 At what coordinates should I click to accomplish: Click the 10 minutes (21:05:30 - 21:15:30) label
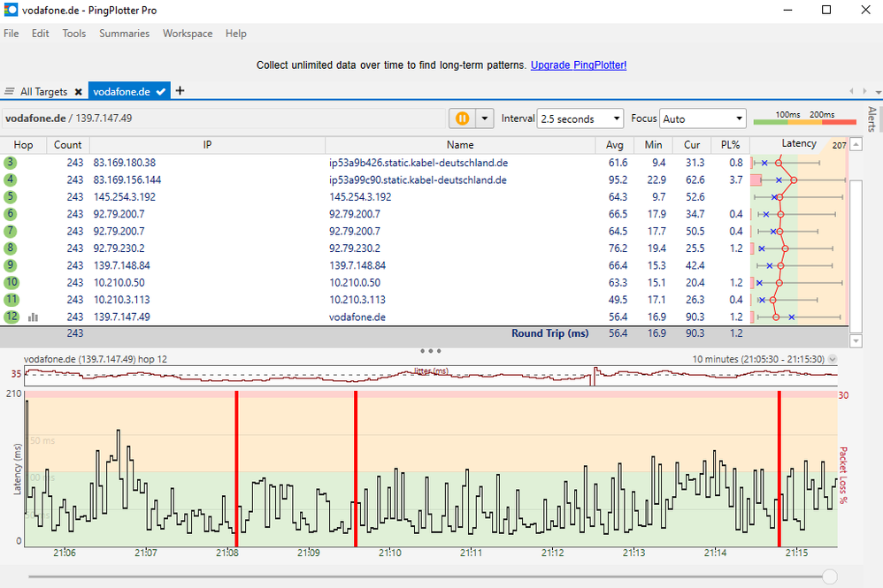pos(758,359)
